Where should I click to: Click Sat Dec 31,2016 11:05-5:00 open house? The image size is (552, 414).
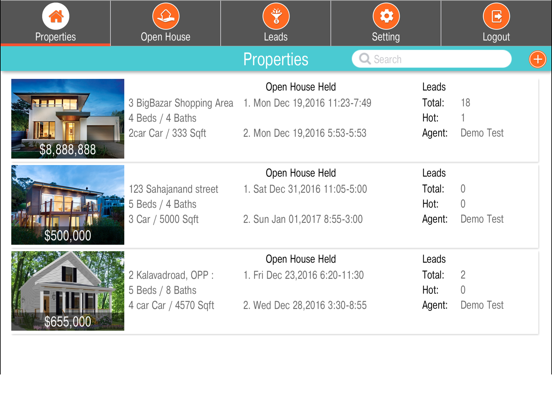pyautogui.click(x=305, y=189)
